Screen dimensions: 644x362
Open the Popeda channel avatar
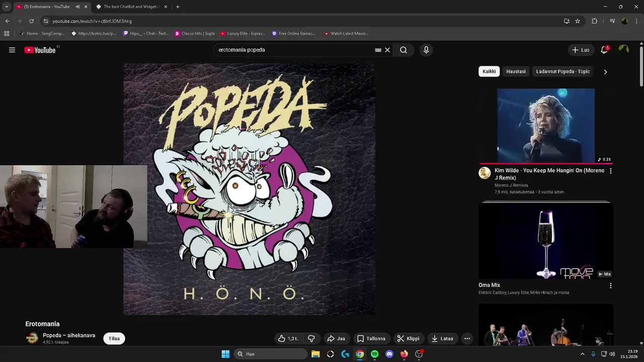pyautogui.click(x=32, y=338)
